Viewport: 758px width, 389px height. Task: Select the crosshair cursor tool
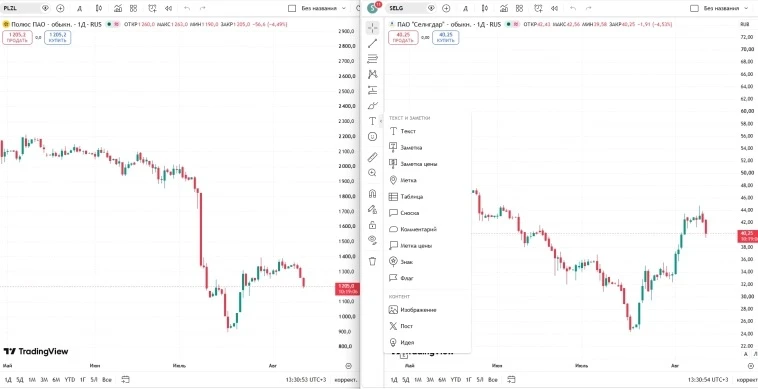pos(372,28)
